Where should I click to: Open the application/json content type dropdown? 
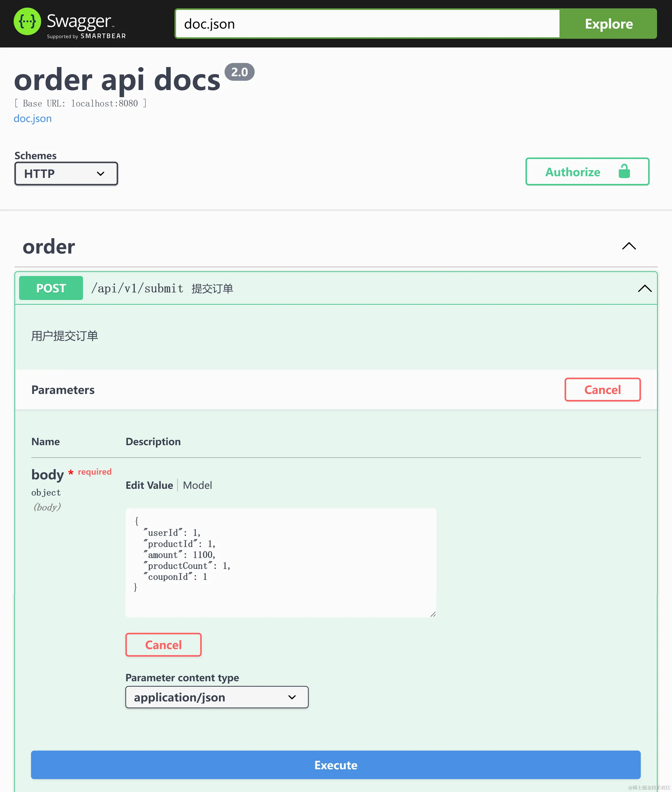tap(217, 697)
